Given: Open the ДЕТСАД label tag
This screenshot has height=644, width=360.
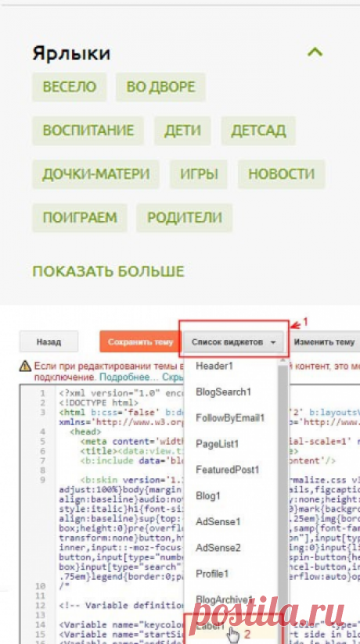Looking at the screenshot, I should (258, 131).
